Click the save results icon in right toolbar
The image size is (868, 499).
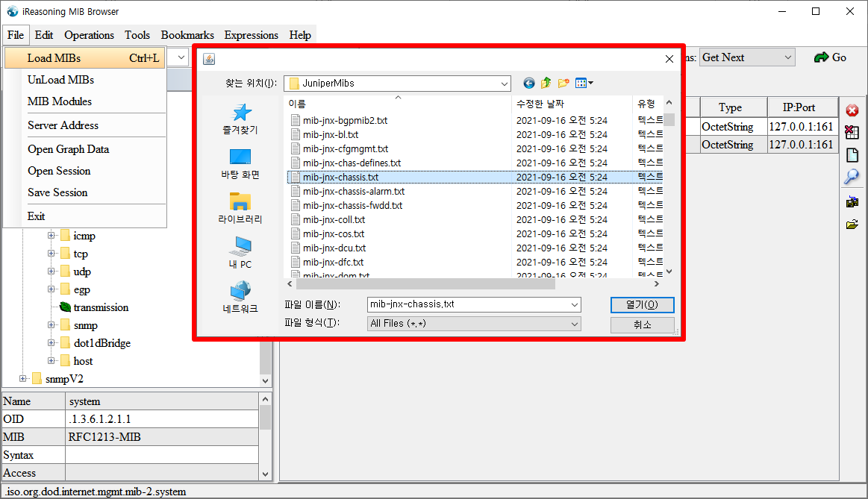(852, 202)
